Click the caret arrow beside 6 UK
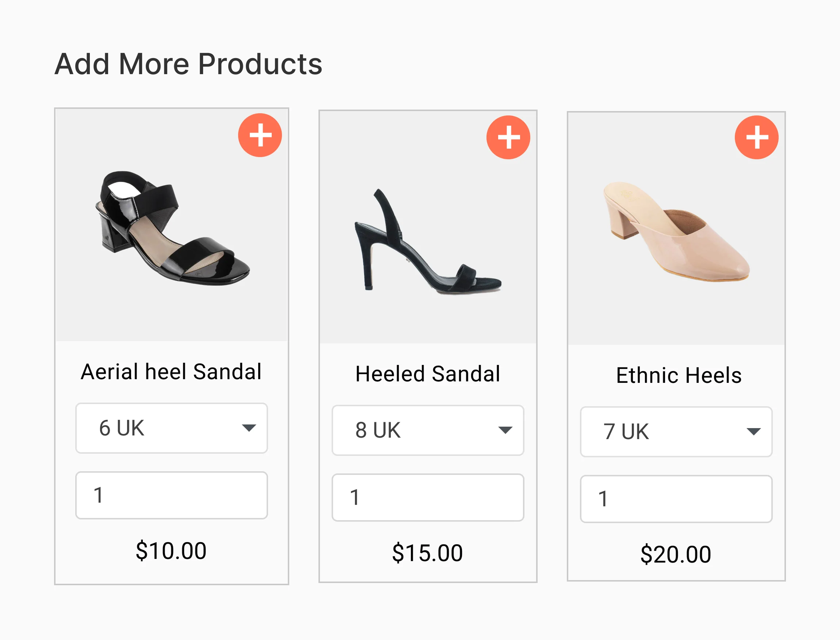This screenshot has width=840, height=640. [249, 428]
